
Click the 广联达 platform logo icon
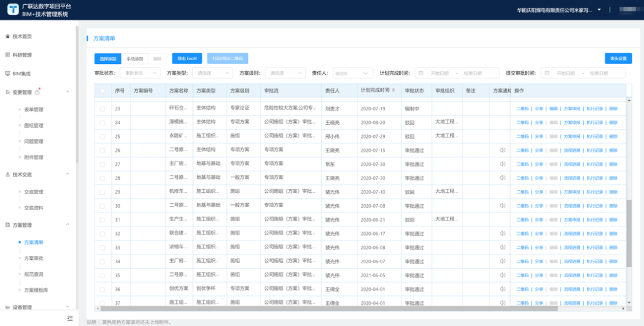click(13, 9)
